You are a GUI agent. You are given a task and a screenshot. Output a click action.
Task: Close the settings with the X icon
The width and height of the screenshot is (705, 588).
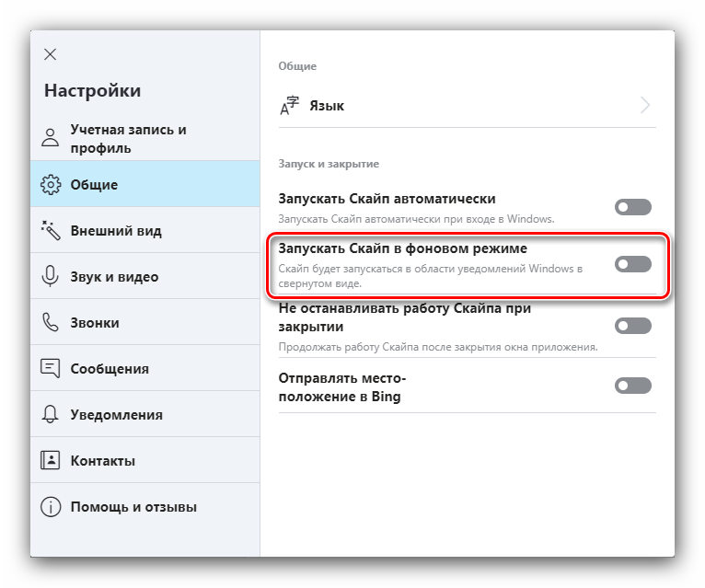(51, 54)
